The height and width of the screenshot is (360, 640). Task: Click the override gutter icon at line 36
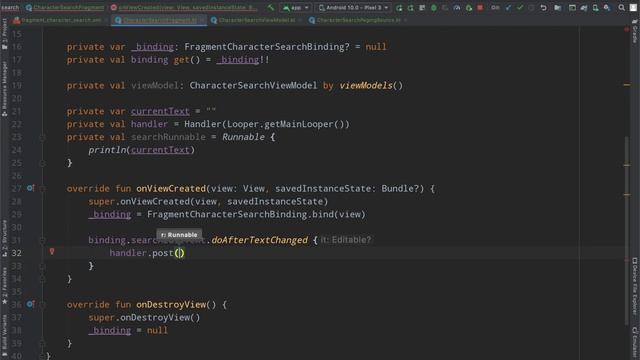point(31,304)
